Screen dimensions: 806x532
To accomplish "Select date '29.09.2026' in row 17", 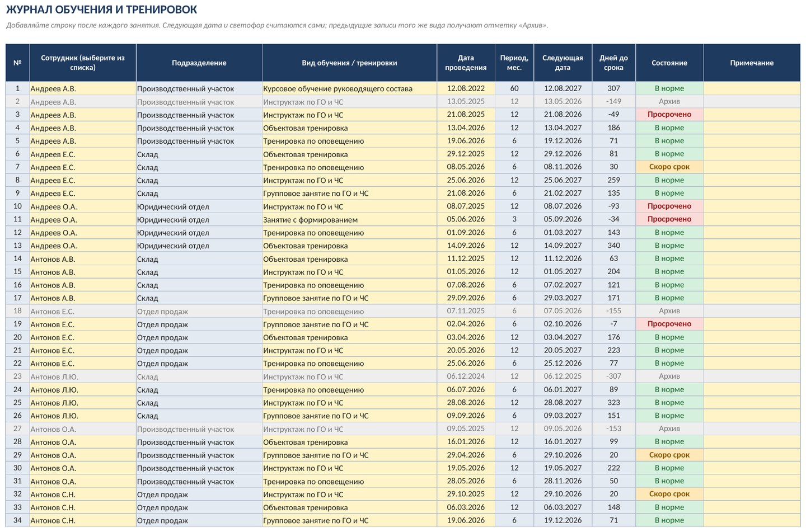I will tap(466, 298).
